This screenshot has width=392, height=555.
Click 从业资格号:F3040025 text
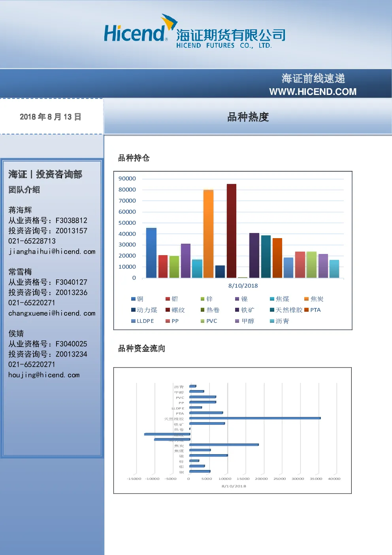[x=48, y=344]
